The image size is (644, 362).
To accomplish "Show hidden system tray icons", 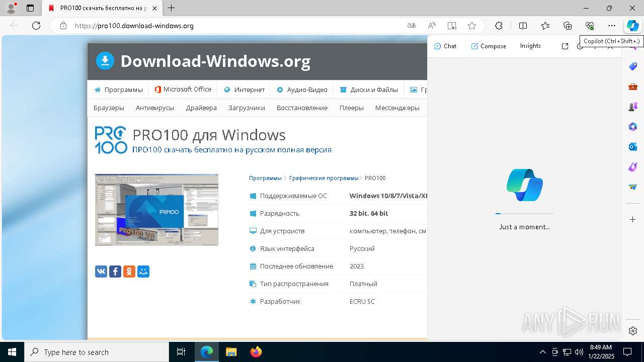I will click(x=542, y=352).
